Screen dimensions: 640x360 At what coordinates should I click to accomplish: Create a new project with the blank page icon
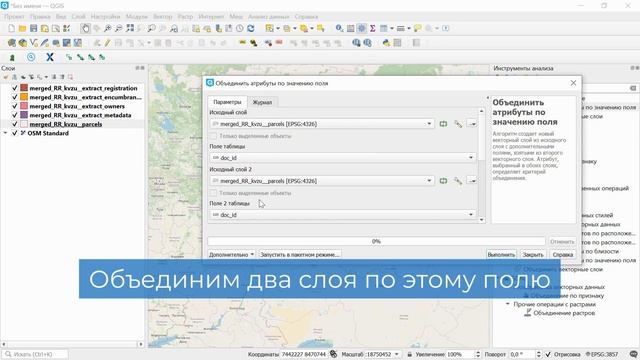11,29
